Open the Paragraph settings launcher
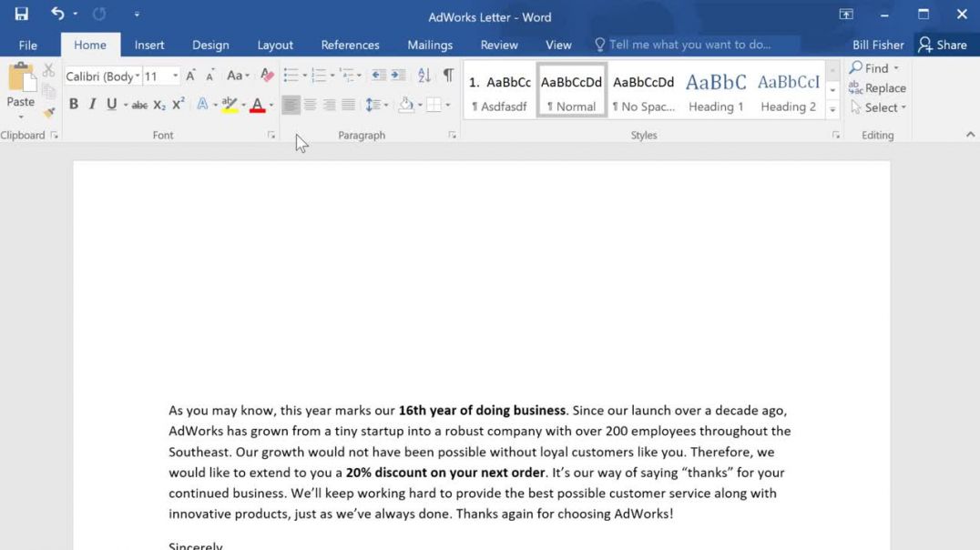The image size is (980, 550). click(452, 135)
